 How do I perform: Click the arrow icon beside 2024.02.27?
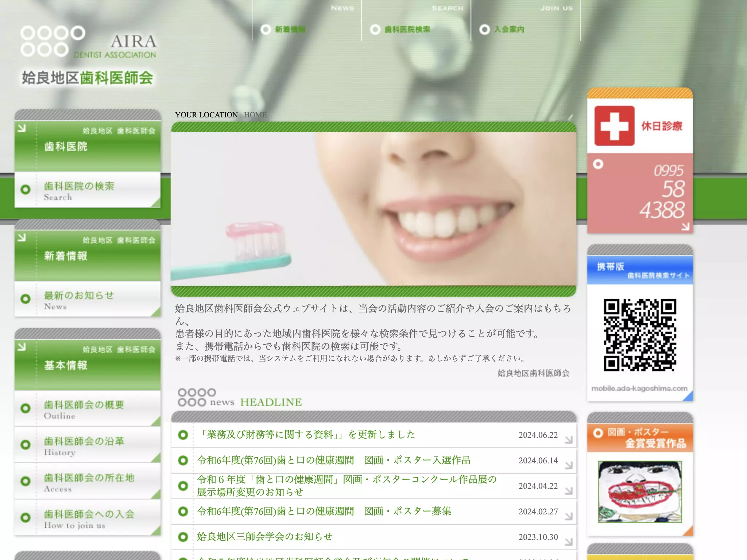569,516
